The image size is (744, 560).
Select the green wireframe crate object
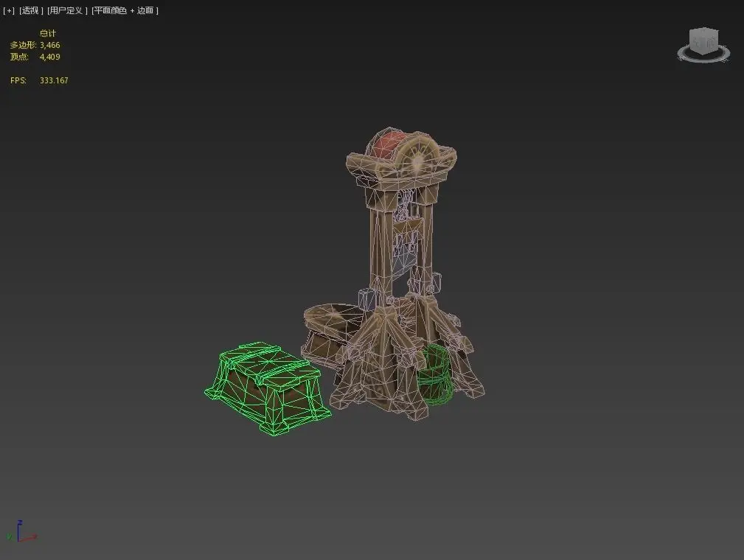tap(268, 388)
